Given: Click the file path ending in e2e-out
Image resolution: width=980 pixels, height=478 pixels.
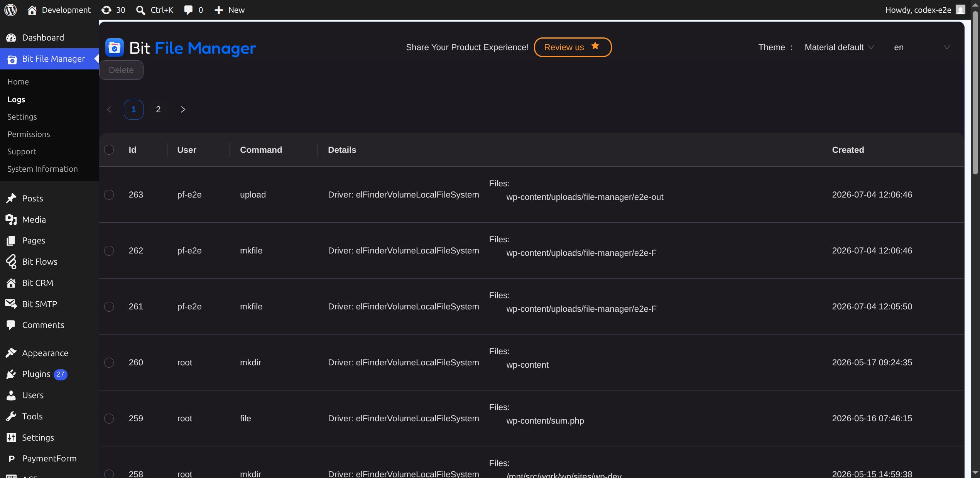Looking at the screenshot, I should point(585,197).
